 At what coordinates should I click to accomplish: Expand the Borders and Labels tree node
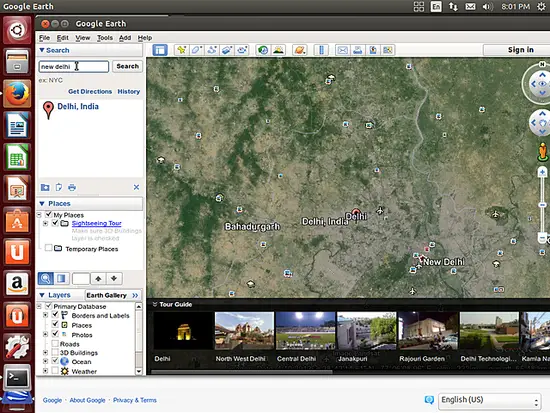45,315
